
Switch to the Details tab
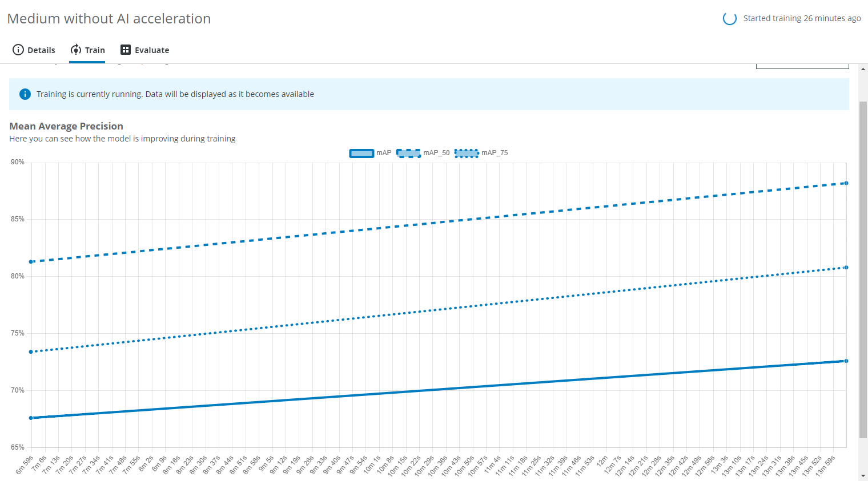(34, 50)
